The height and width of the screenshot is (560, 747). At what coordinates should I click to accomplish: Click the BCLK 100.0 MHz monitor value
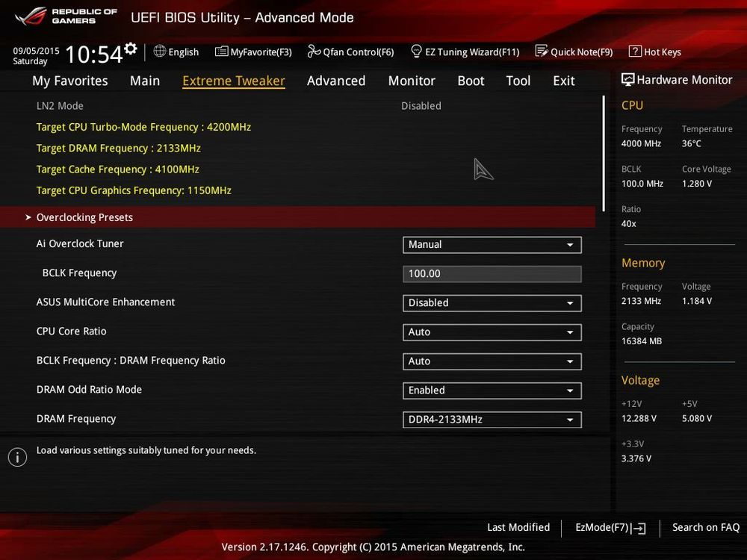tap(642, 184)
